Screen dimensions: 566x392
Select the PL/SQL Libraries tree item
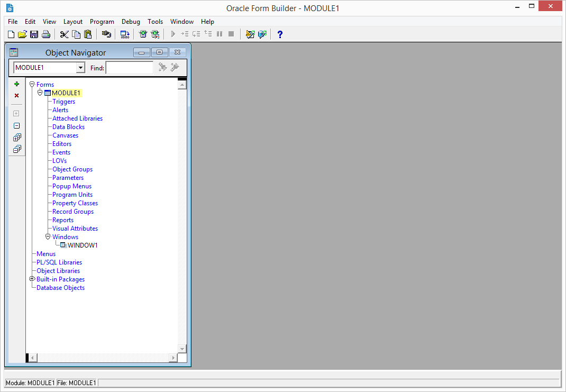coord(59,262)
